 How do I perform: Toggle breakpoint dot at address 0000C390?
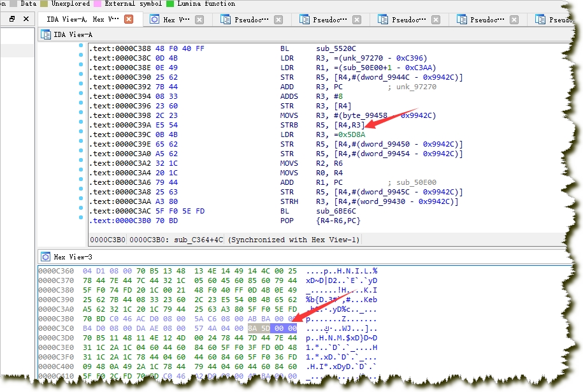81,74
